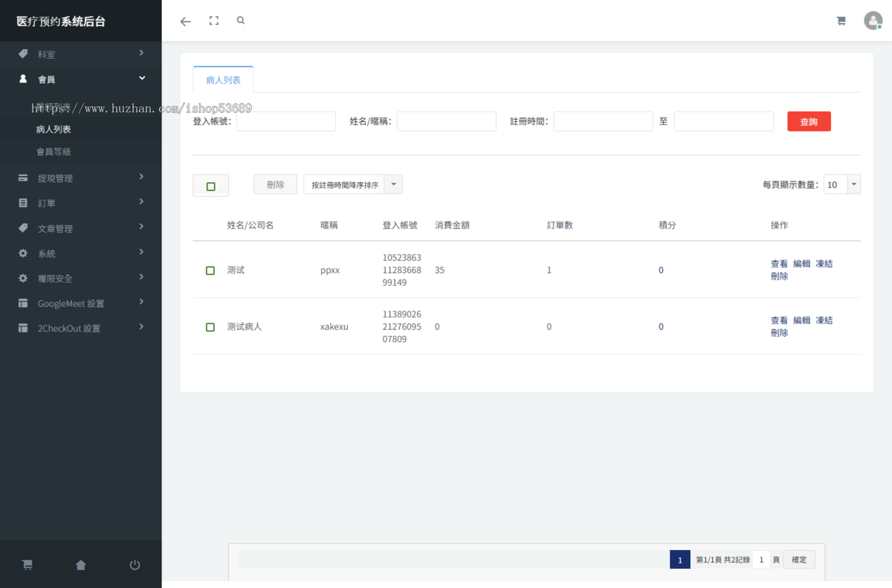
Task: Expand the GoogleMeet 設置 menu chevron
Action: (141, 302)
